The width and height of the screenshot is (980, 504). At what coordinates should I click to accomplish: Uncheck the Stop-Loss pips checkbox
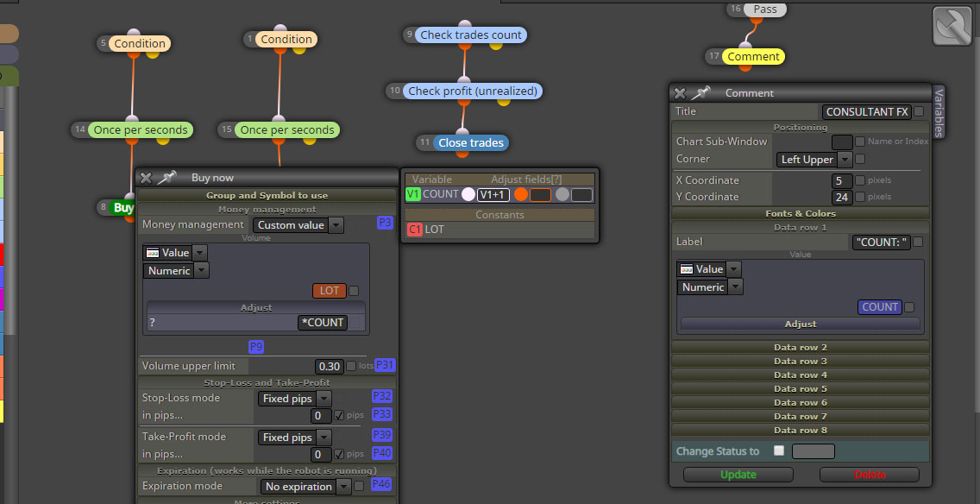(339, 415)
